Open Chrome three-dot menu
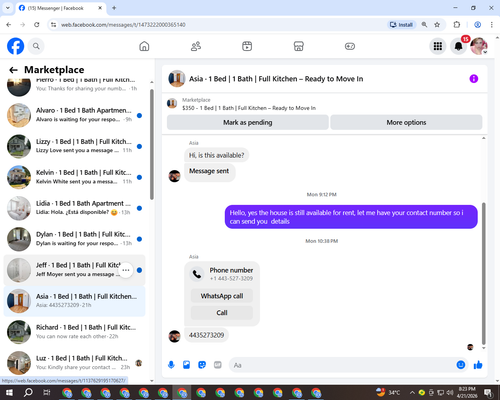Image resolution: width=500 pixels, height=400 pixels. (x=491, y=25)
